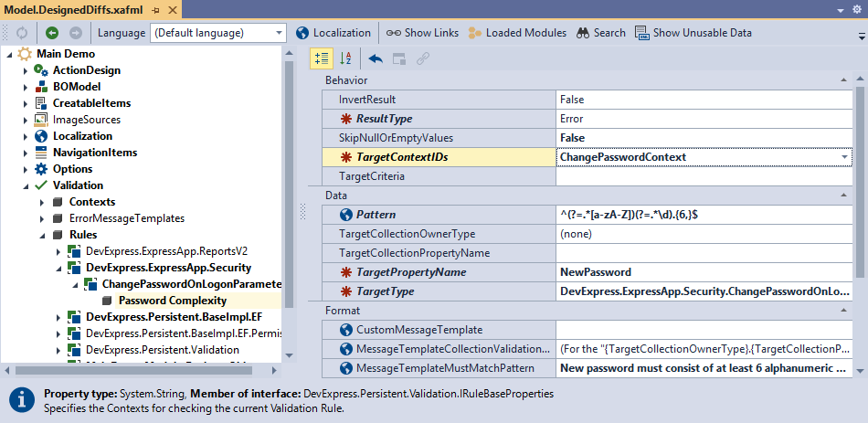
Task: Click the Localization globe toolbar button
Action: point(333,33)
